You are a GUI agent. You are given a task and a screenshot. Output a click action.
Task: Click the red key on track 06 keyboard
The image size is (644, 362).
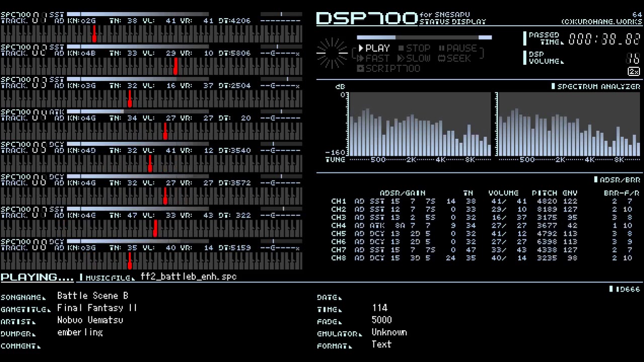pos(165,197)
